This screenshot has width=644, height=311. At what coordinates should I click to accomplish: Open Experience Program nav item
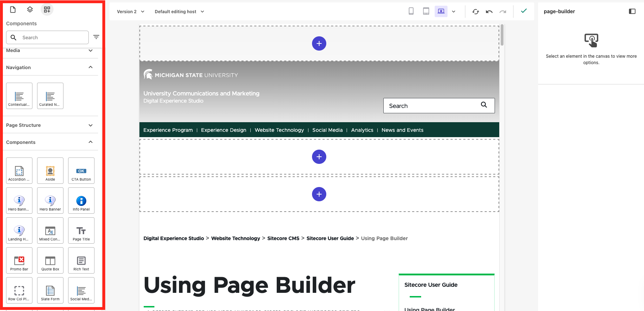168,130
